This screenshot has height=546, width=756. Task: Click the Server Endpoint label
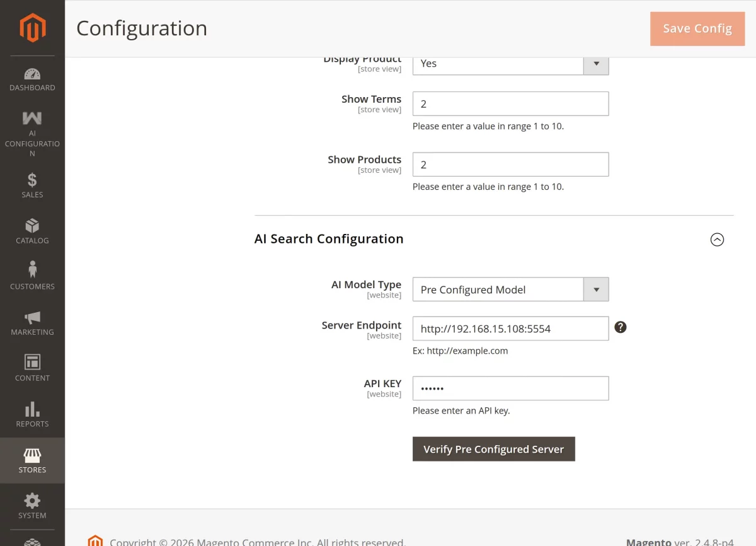click(x=361, y=325)
